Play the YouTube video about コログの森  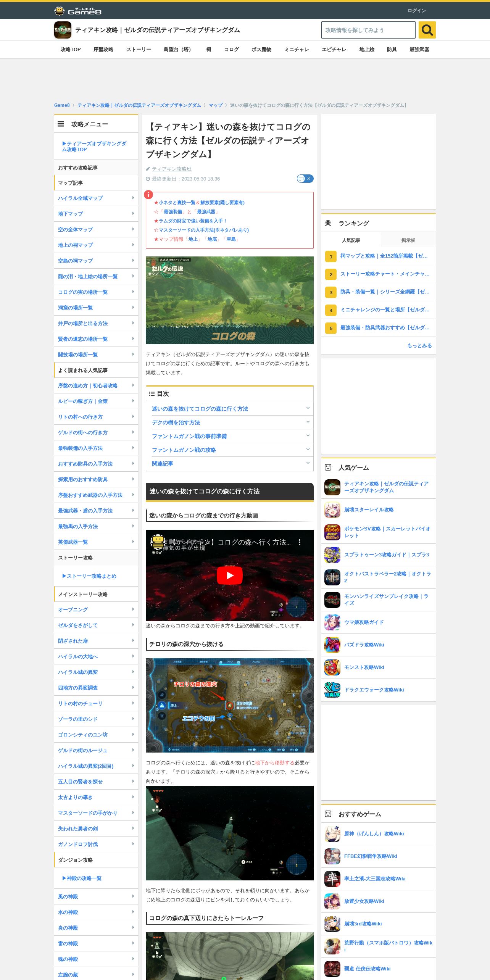point(230,575)
